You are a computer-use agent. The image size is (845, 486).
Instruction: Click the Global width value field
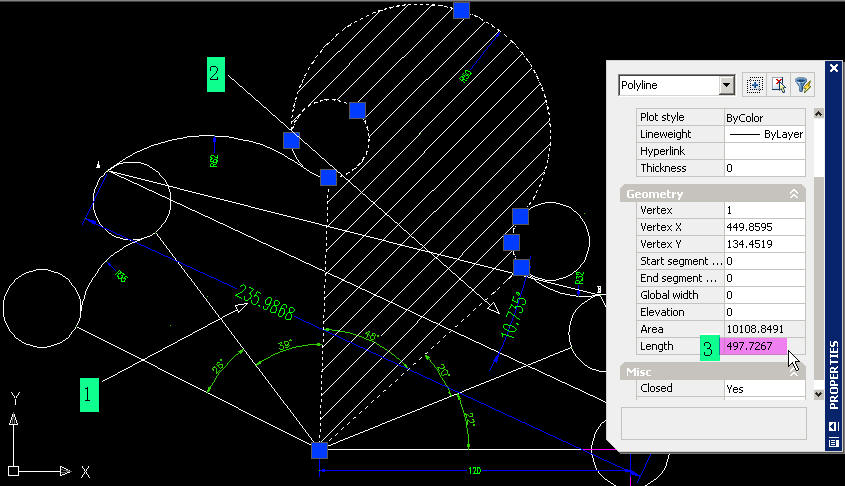(x=765, y=295)
